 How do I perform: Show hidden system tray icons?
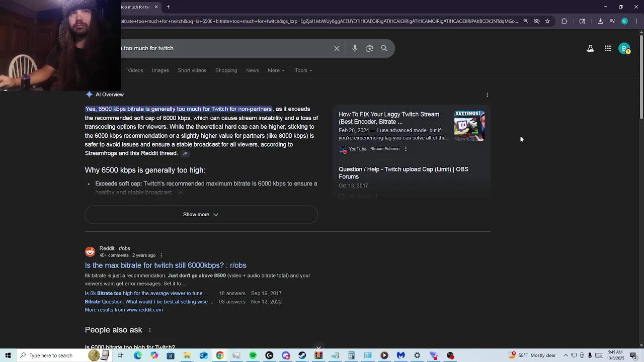566,355
